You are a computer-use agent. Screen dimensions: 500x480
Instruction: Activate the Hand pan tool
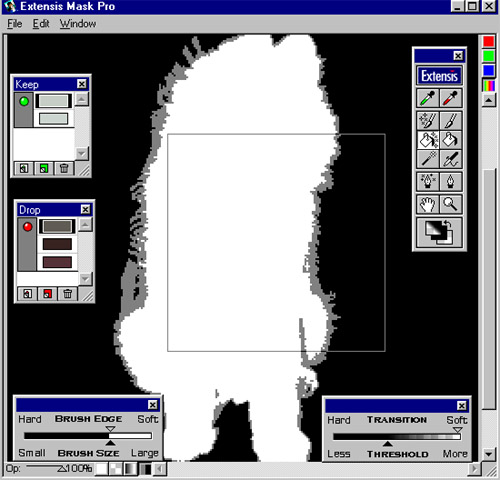427,204
